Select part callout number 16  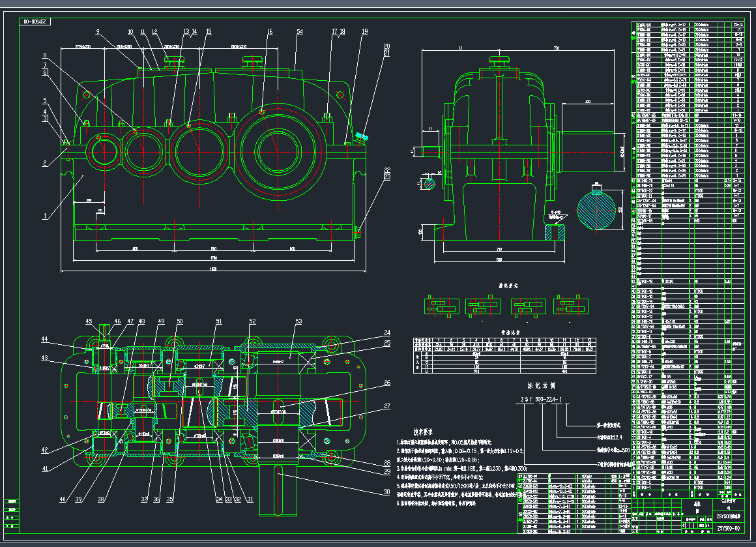pyautogui.click(x=270, y=31)
